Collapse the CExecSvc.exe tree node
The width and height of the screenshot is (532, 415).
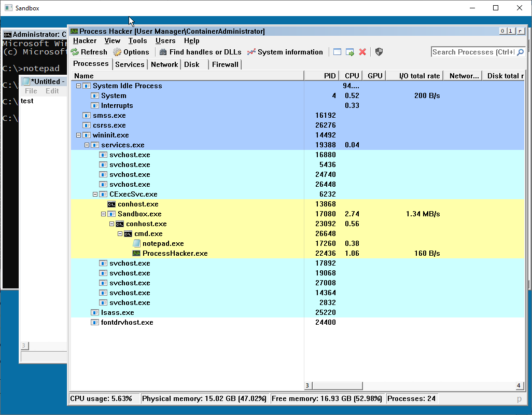[95, 195]
